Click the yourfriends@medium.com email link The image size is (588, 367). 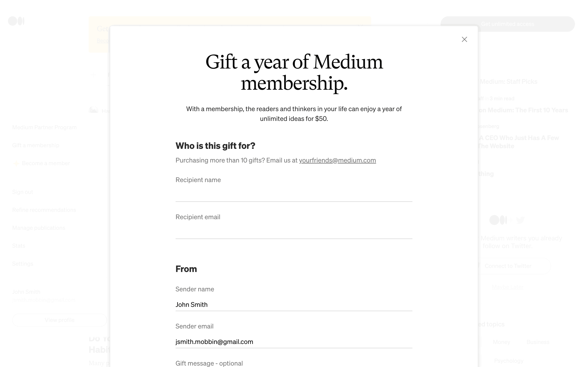tap(337, 160)
